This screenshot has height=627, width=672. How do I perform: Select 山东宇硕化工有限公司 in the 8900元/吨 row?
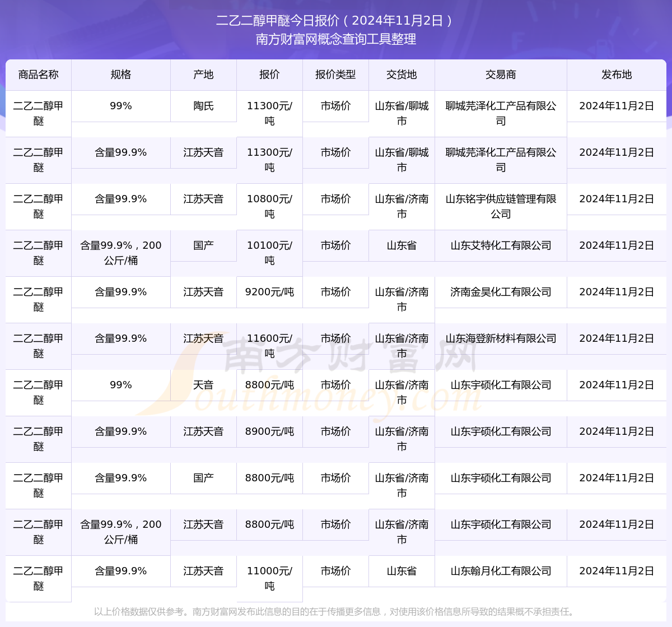(x=501, y=431)
